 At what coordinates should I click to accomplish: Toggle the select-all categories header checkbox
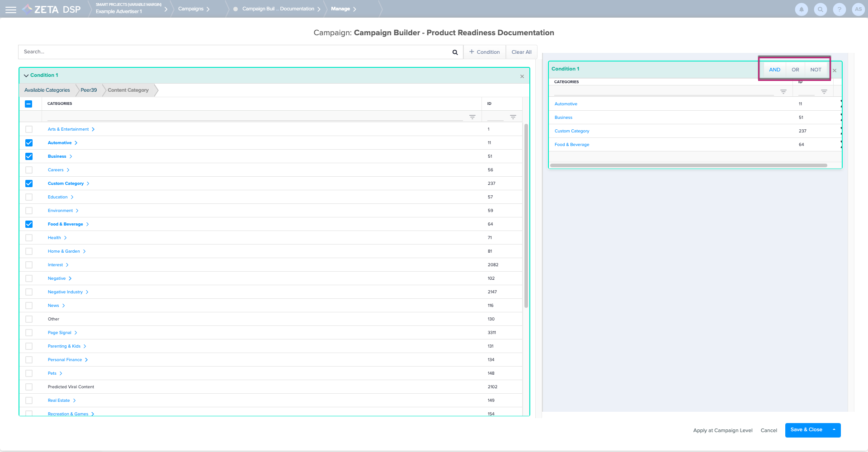click(x=28, y=104)
